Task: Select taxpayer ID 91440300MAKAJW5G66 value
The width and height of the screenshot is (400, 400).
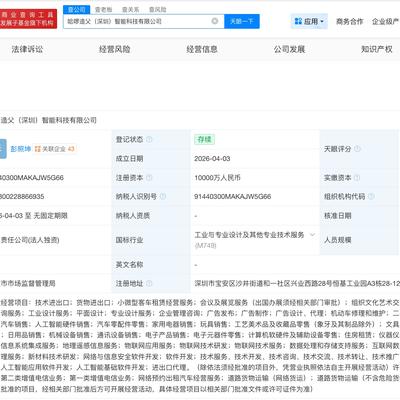Action: coord(233,197)
